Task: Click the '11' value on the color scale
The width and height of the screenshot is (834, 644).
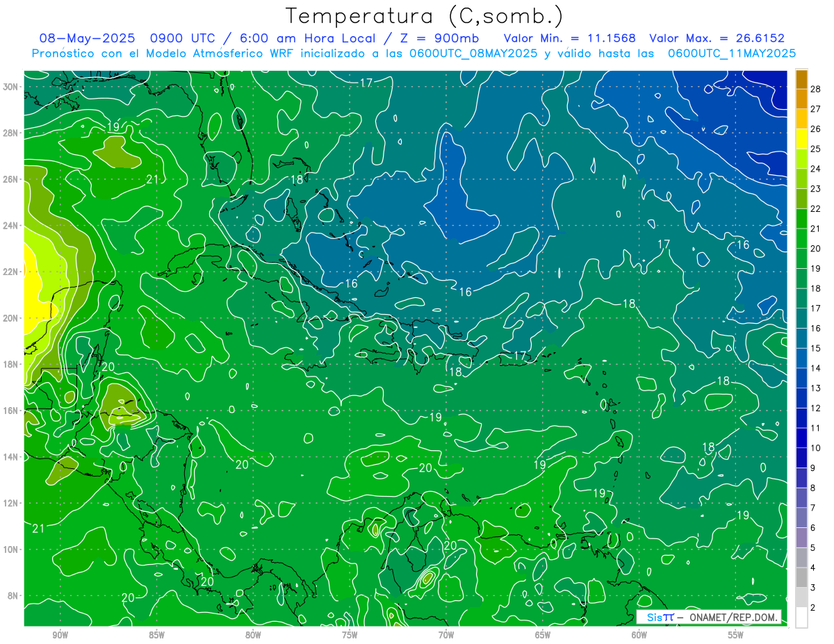Action: [x=815, y=428]
